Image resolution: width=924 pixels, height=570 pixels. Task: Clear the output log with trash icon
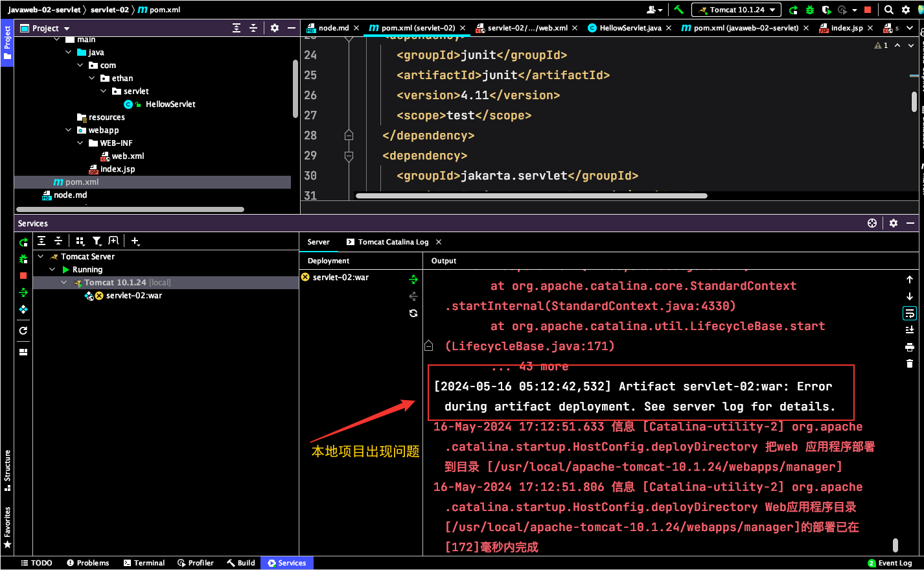[910, 364]
